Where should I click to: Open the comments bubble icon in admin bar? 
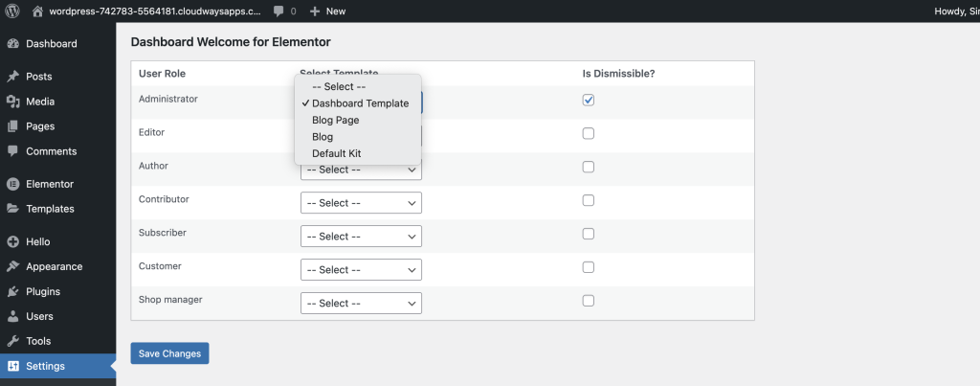(278, 11)
